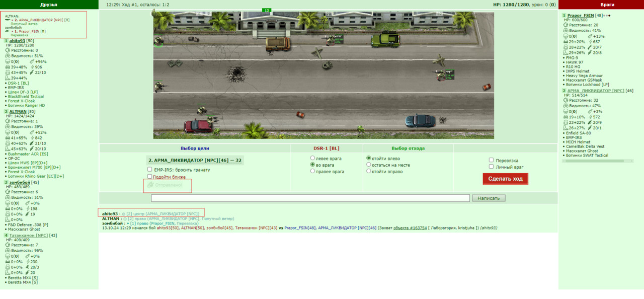The height and width of the screenshot is (299, 644).
Task: Click the 'Враги' panel header
Action: point(601,5)
